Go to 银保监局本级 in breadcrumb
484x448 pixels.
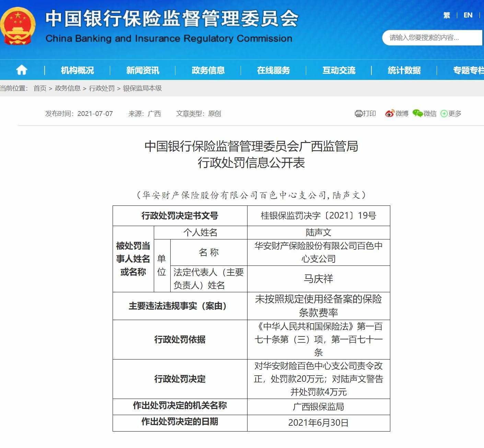click(x=142, y=88)
